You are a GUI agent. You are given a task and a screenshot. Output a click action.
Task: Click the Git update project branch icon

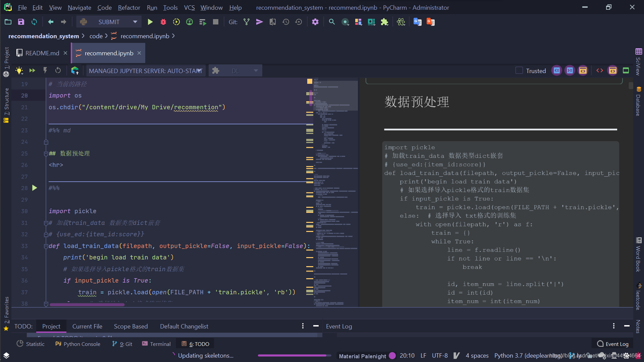coord(247,22)
